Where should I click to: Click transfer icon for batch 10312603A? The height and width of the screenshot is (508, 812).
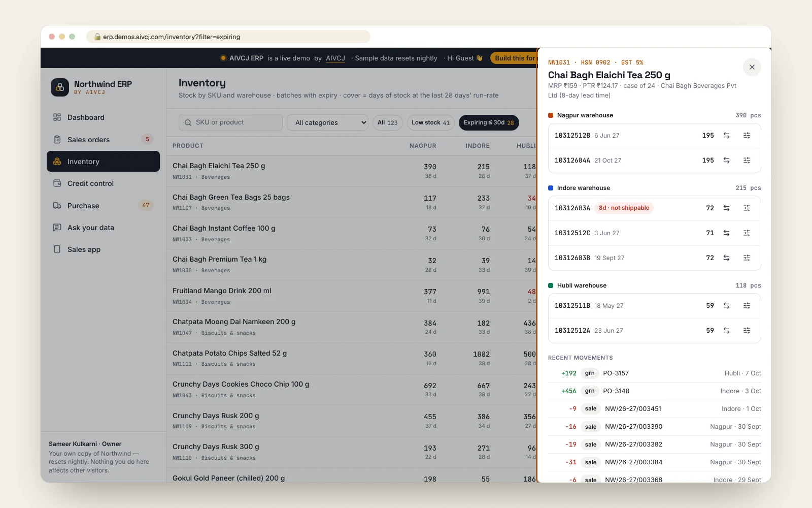pyautogui.click(x=726, y=208)
